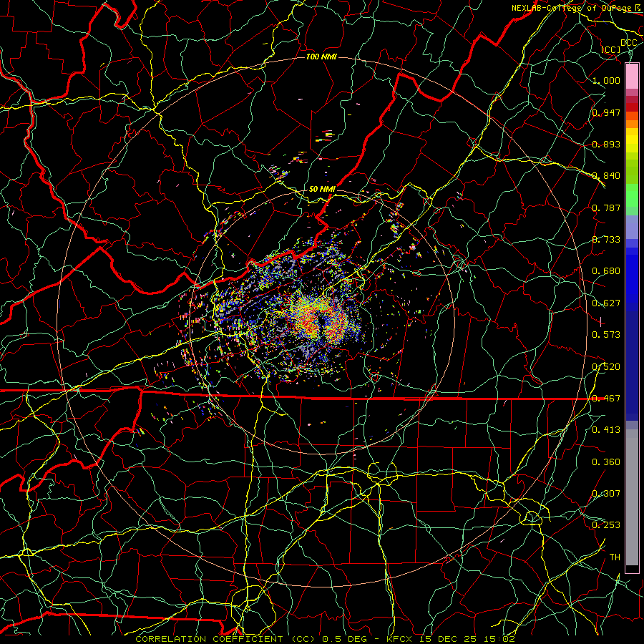
Task: Select the 0.520 scale value
Action: [x=606, y=367]
